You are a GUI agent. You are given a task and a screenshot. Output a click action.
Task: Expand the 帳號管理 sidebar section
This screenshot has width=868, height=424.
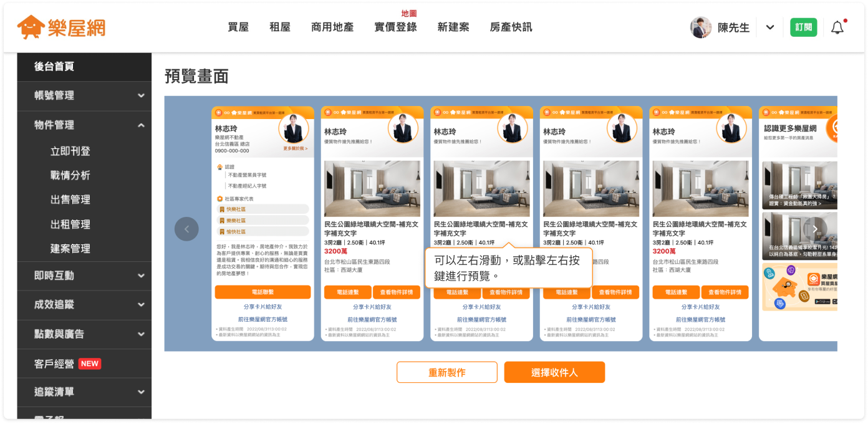141,95
